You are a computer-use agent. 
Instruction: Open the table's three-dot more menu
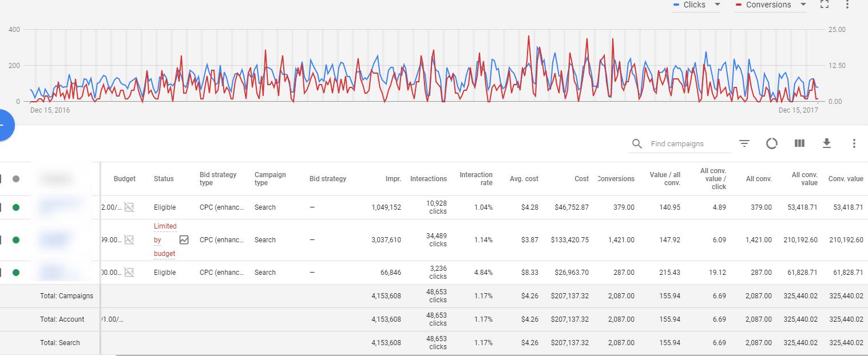pos(854,143)
